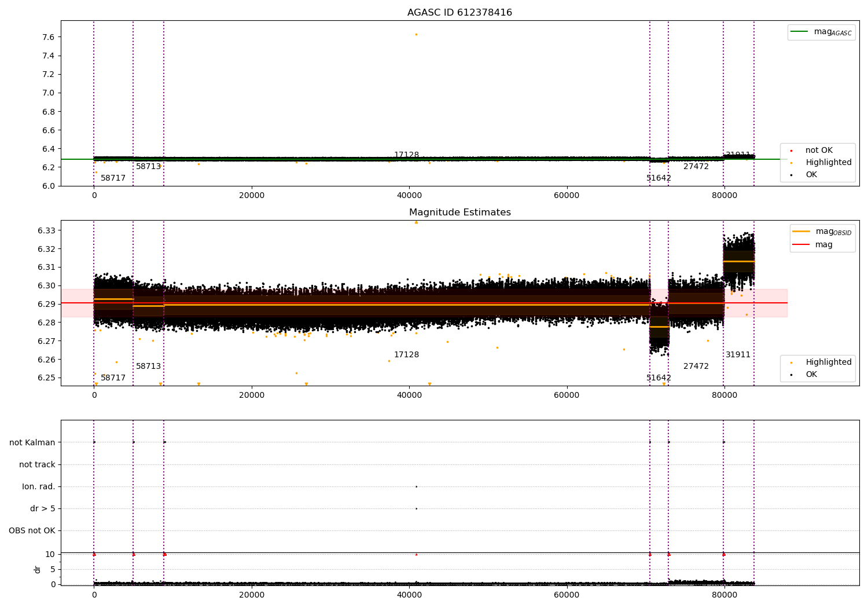Click red 'not OK' marker in top legend
The width and height of the screenshot is (868, 608).
(x=791, y=151)
